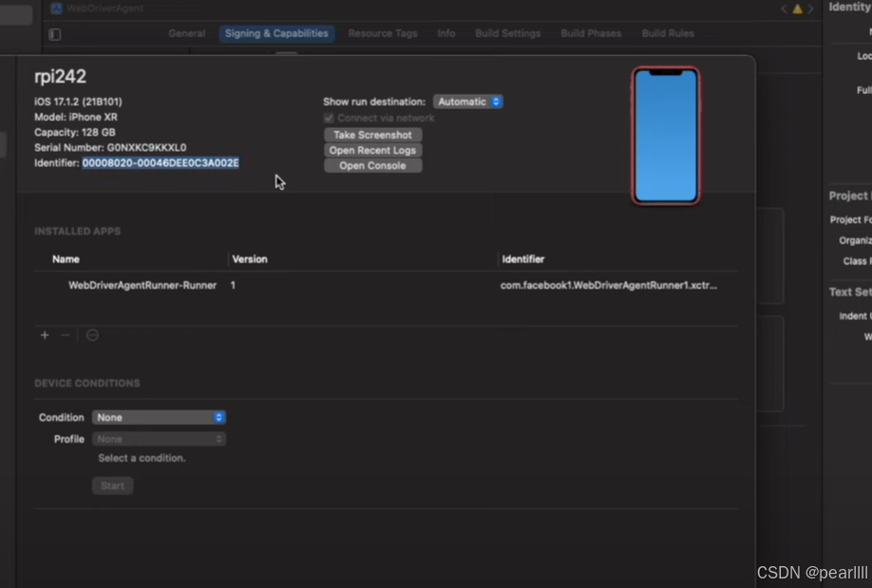Image resolution: width=872 pixels, height=588 pixels.
Task: Open the Build Phases tab
Action: (591, 33)
